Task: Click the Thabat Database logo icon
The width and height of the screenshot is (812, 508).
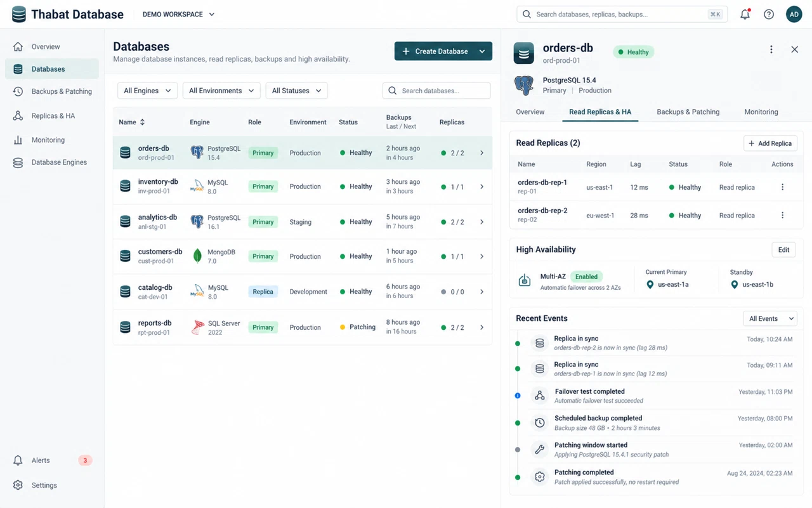Action: point(19,14)
